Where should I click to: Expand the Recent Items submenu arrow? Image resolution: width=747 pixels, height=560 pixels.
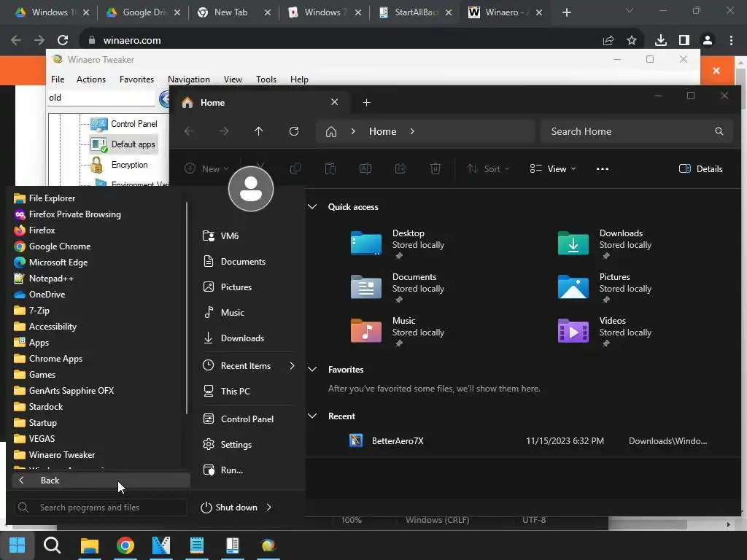pyautogui.click(x=292, y=366)
